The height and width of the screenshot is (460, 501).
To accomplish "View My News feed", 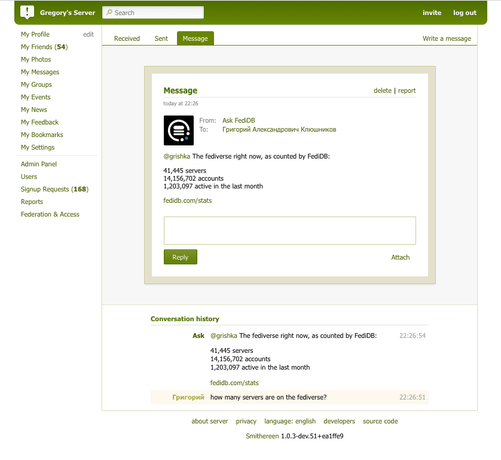I will 34,110.
